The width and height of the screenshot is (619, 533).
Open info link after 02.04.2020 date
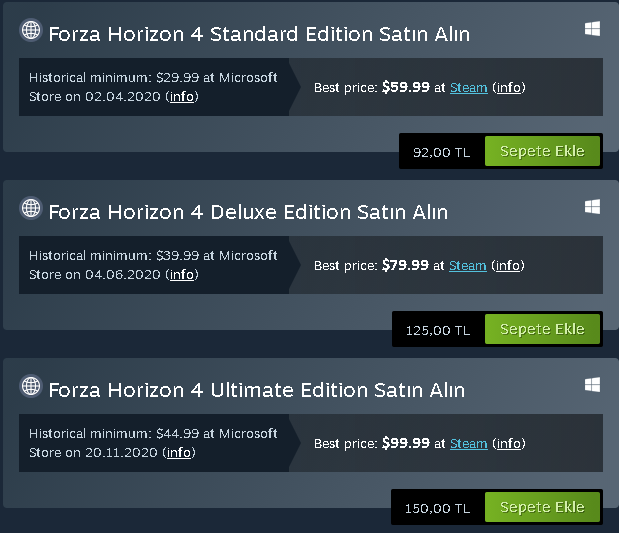click(x=183, y=97)
